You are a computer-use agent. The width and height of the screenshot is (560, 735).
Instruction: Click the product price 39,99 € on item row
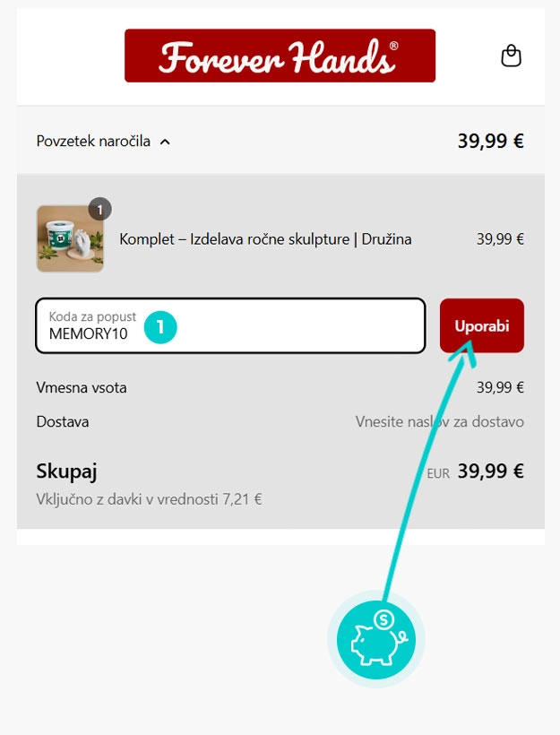[x=500, y=239]
